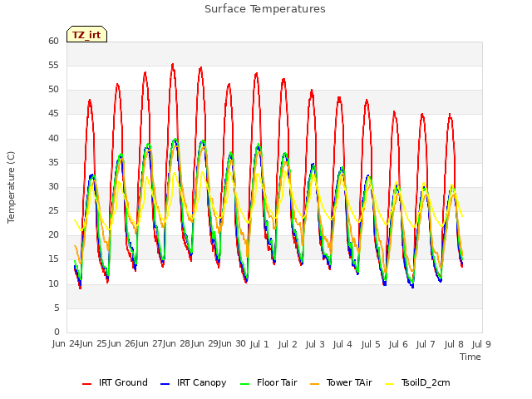Viewport: 532px width, 399px height.
Task: Click the Jul 4 x-axis tick label
Action: [342, 344]
